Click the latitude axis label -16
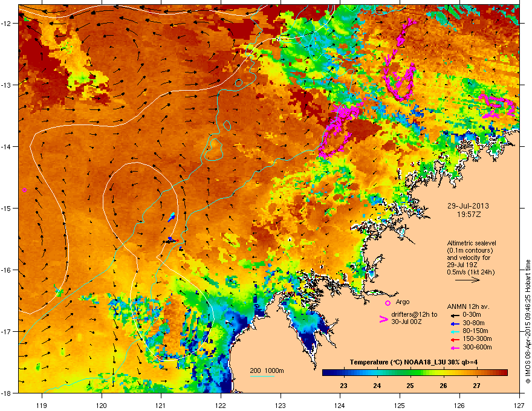The image size is (532, 411). point(5,270)
